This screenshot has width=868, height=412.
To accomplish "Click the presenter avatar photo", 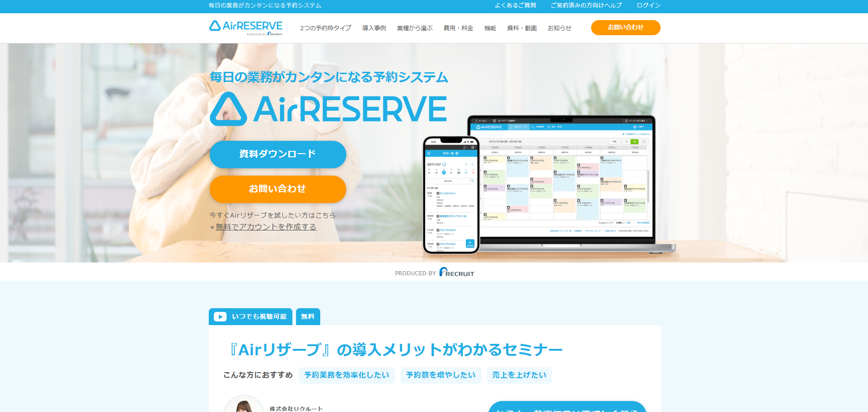I will (244, 404).
